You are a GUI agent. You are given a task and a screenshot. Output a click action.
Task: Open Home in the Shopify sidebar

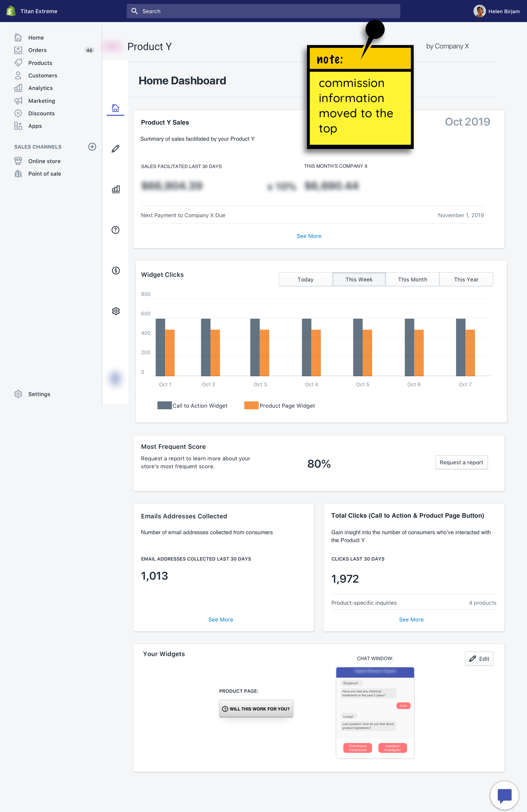coord(36,38)
